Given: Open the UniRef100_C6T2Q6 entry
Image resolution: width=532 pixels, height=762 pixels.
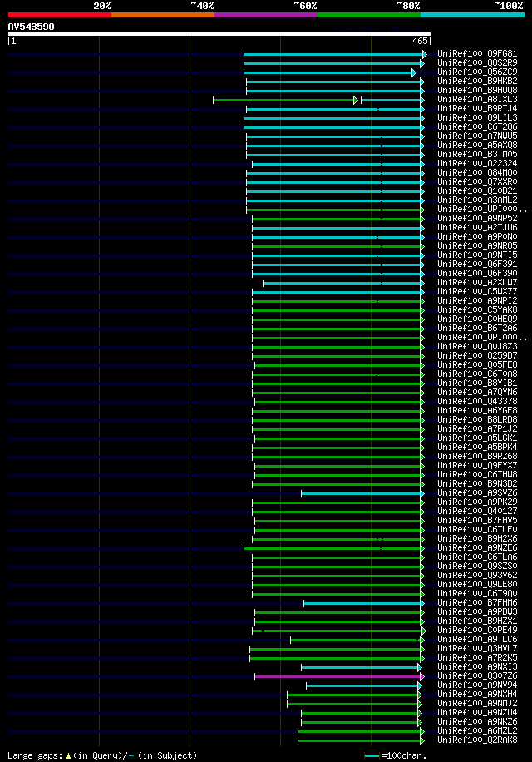Looking at the screenshot, I should 477,126.
